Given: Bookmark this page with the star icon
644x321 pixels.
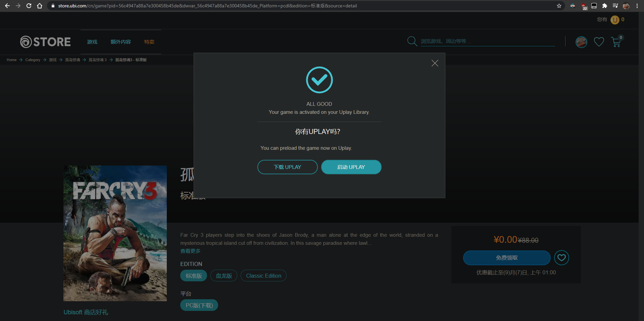Looking at the screenshot, I should coord(559,6).
